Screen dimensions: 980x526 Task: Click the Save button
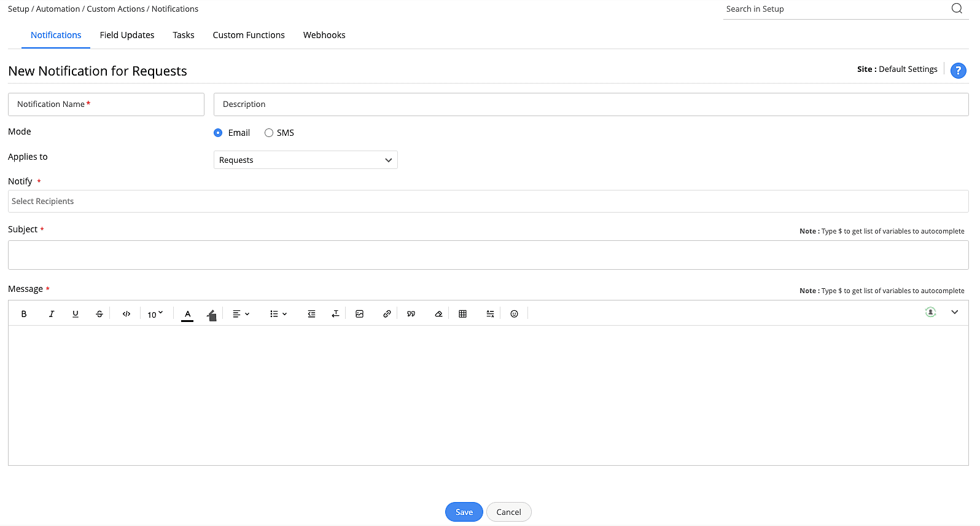coord(464,512)
